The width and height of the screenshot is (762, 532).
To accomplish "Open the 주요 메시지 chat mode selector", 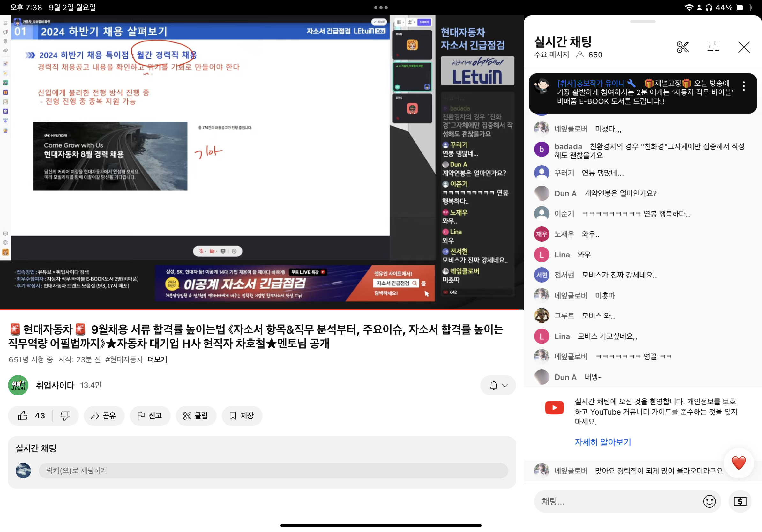I will pyautogui.click(x=552, y=55).
